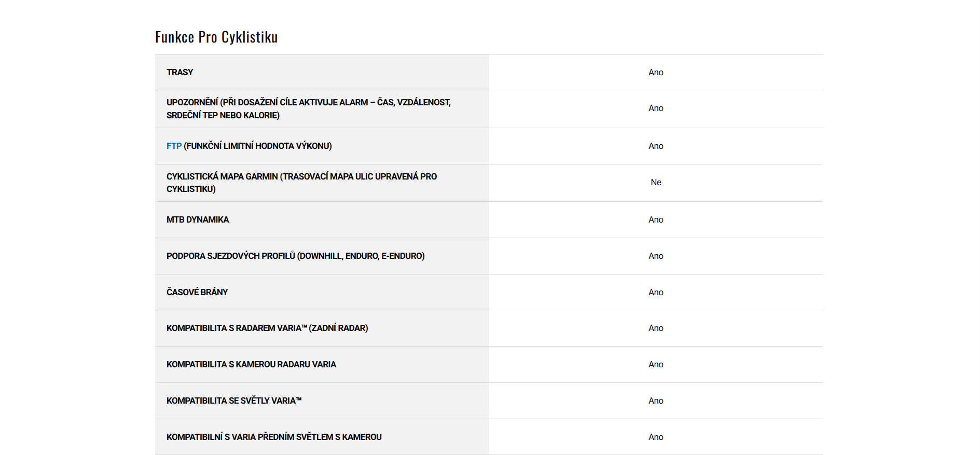Viewport: 980px width, 455px height.
Task: Select the ČASOVÉ BRÁNY row label
Action: tap(197, 293)
